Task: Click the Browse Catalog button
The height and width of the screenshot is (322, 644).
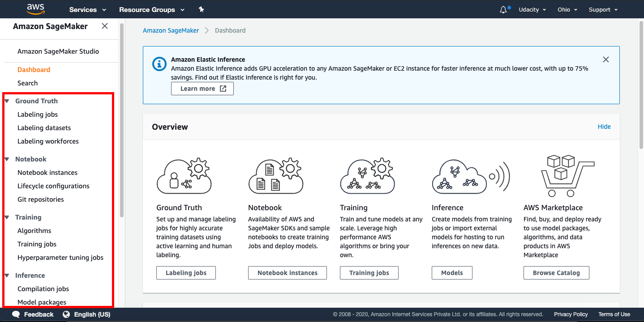Action: 556,273
